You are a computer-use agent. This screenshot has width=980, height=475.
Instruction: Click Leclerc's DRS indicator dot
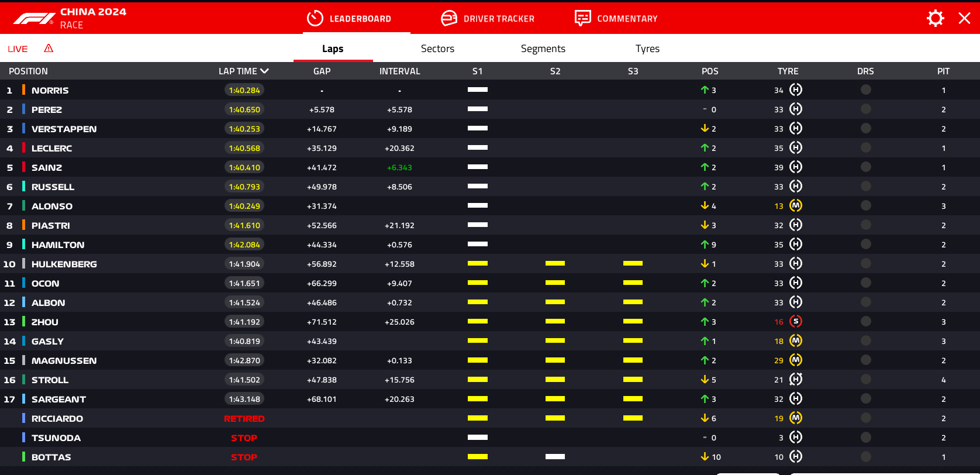tap(866, 147)
